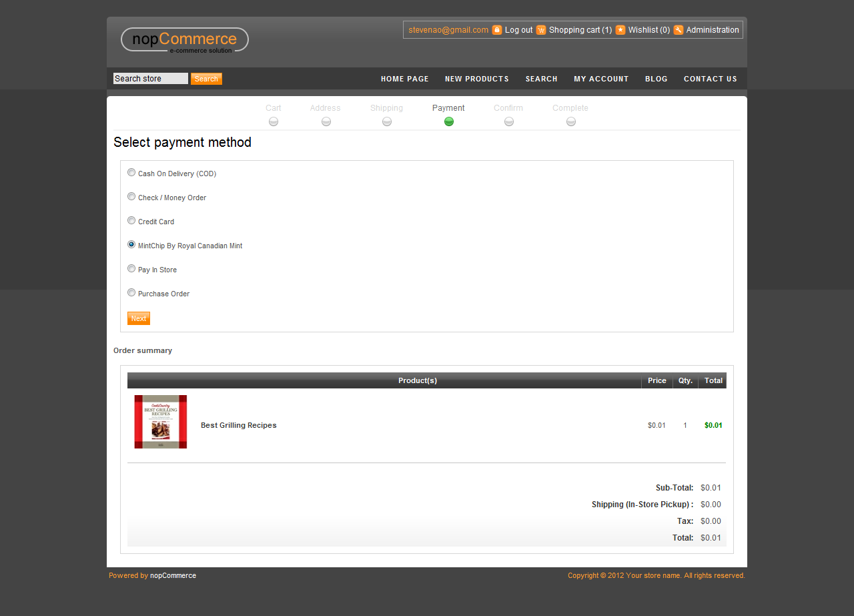
Task: Click the Complete step label
Action: (570, 108)
